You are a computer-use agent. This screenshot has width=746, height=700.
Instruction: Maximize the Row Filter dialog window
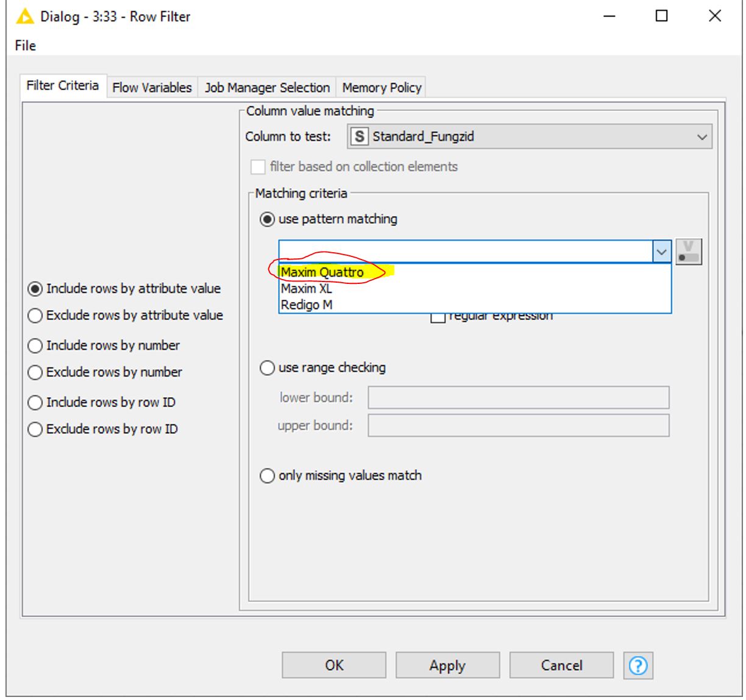(662, 16)
